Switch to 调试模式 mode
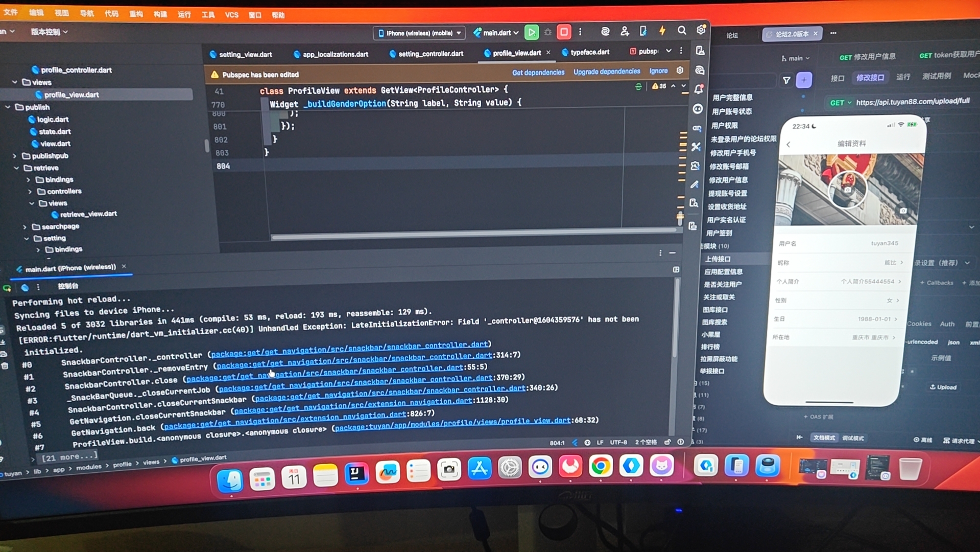 [x=853, y=438]
